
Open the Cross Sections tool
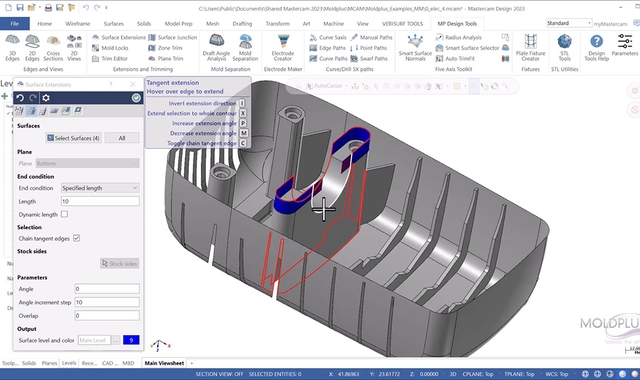click(53, 48)
